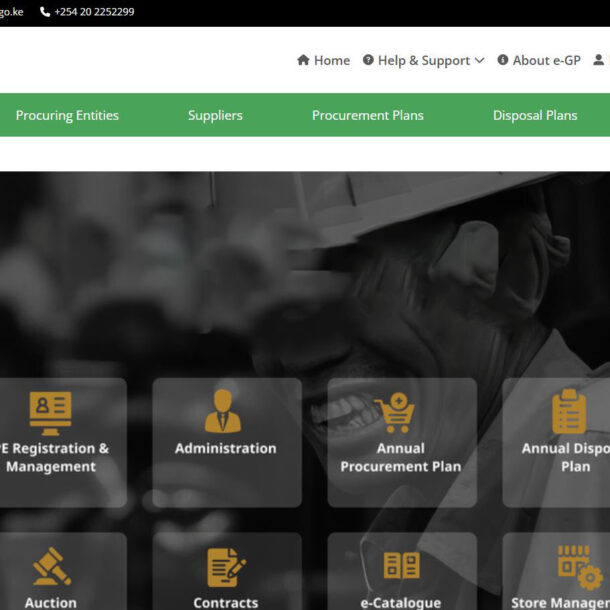
Task: Open the Help & Support menu
Action: (423, 61)
